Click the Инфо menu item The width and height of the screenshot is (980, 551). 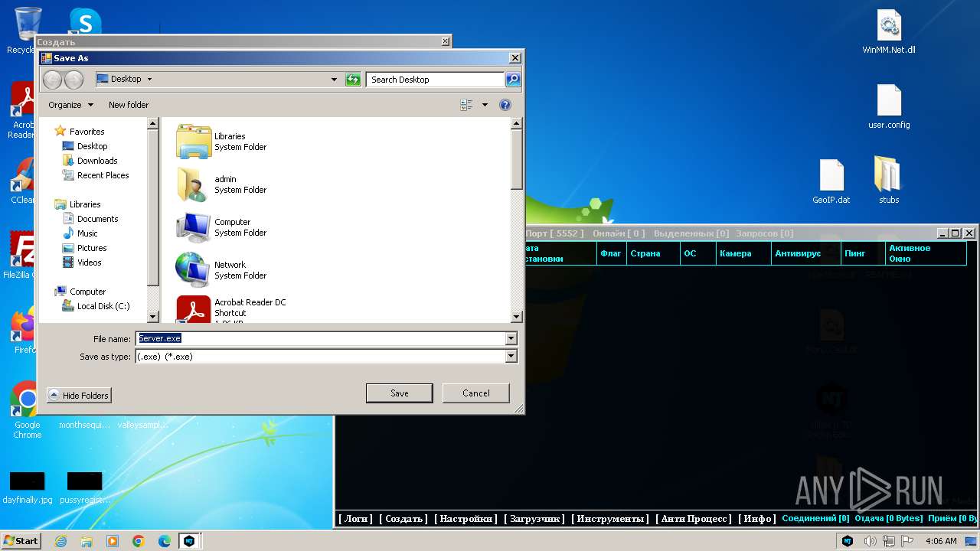(757, 518)
